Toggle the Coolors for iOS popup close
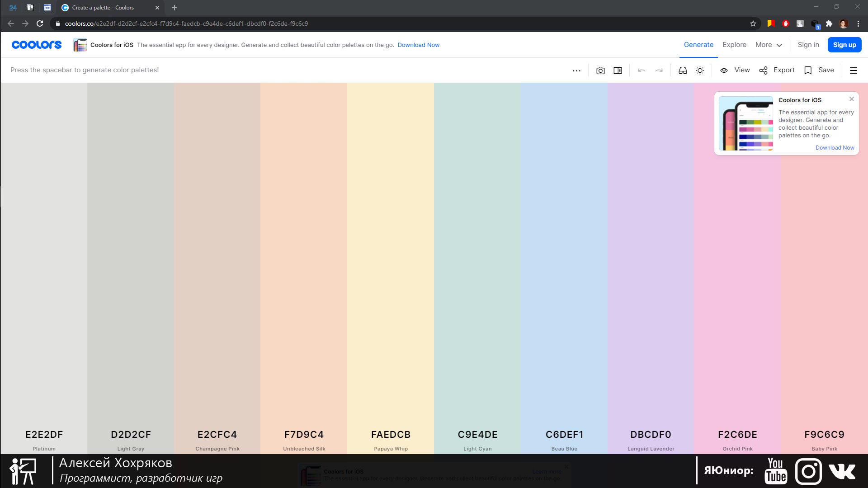 (x=852, y=99)
